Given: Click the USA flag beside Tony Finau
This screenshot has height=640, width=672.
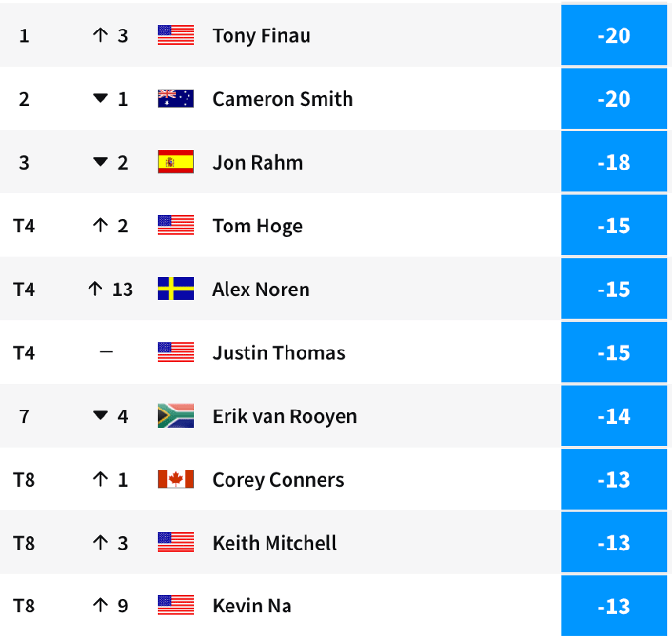Looking at the screenshot, I should pos(176,35).
